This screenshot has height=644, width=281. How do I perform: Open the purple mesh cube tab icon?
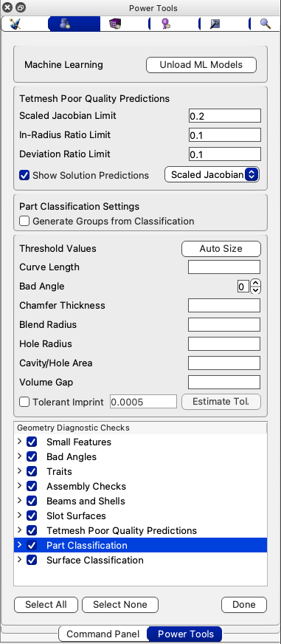click(x=115, y=24)
